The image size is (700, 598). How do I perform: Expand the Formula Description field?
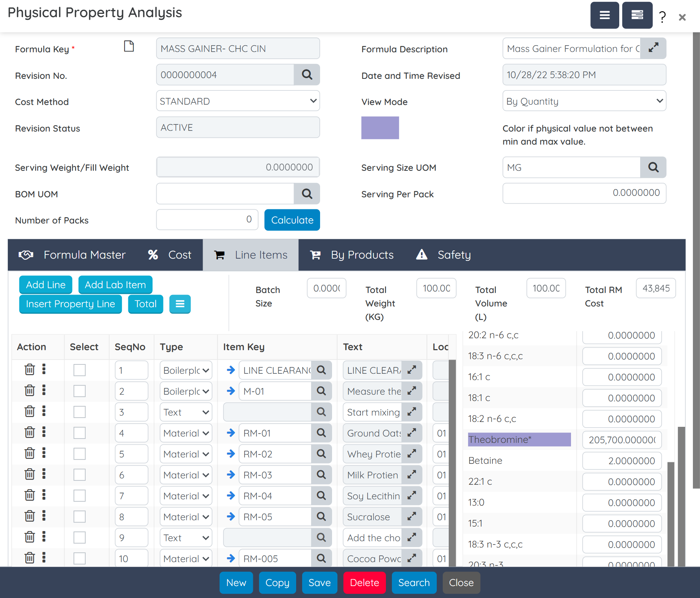(653, 48)
